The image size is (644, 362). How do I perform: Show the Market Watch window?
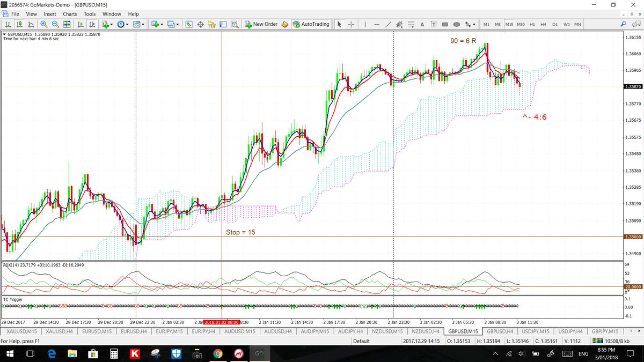pyautogui.click(x=189, y=24)
